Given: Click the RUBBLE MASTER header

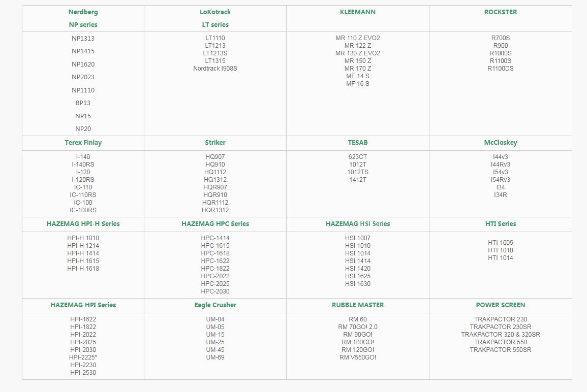Looking at the screenshot, I should (357, 305).
